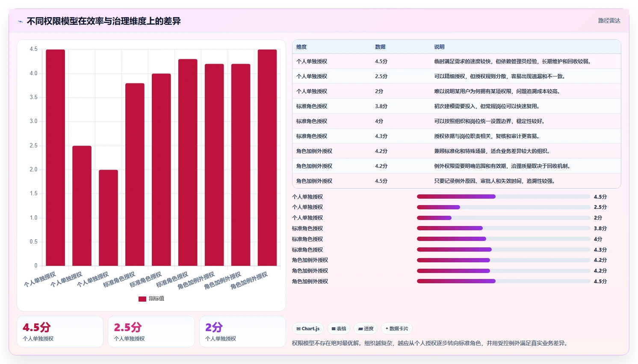
Task: Select the chart bar with value 2.0
Action: click(108, 218)
